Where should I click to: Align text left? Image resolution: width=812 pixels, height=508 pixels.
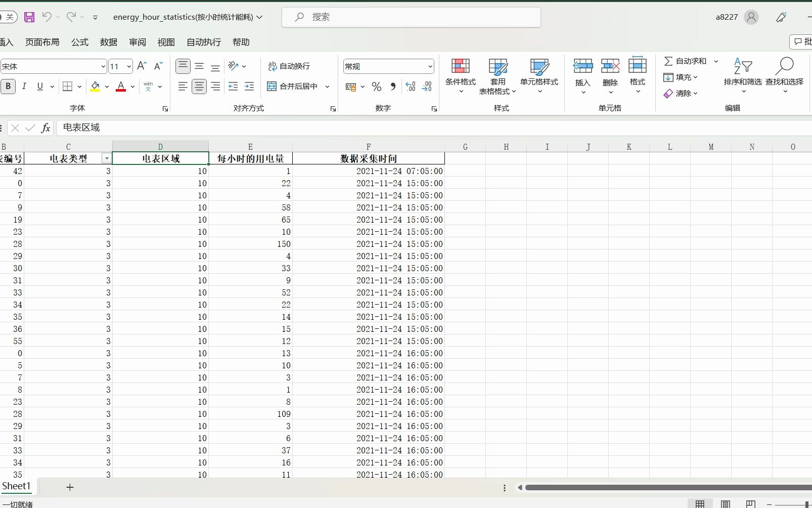click(x=183, y=87)
